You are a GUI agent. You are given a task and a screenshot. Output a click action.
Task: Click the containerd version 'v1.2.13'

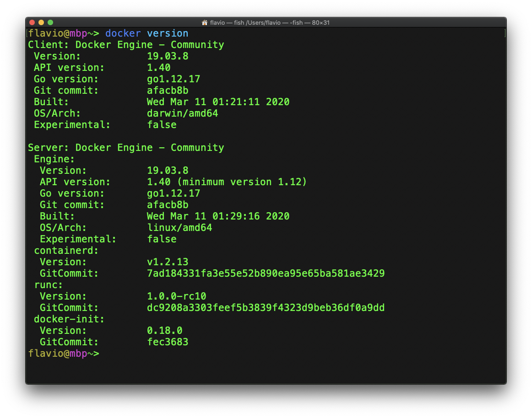tap(168, 262)
